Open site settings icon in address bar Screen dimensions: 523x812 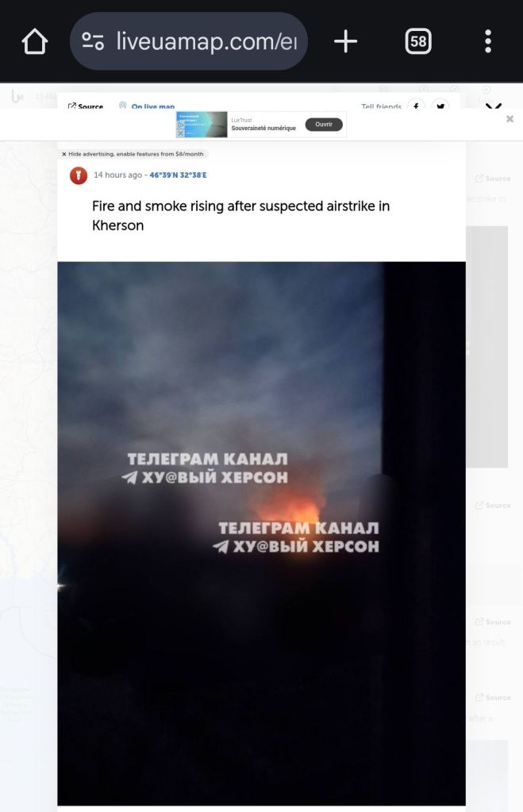pyautogui.click(x=93, y=41)
